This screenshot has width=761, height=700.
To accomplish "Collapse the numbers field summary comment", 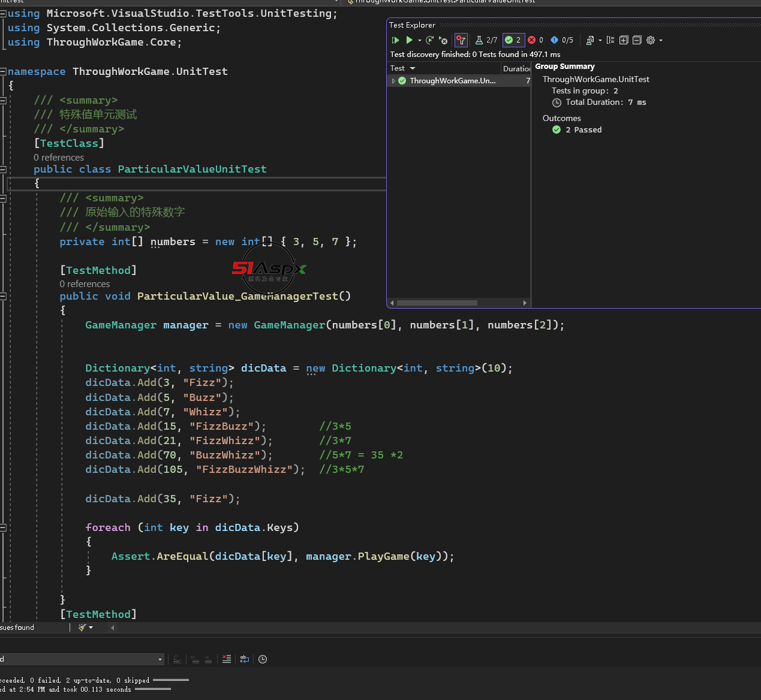I will pyautogui.click(x=3, y=198).
